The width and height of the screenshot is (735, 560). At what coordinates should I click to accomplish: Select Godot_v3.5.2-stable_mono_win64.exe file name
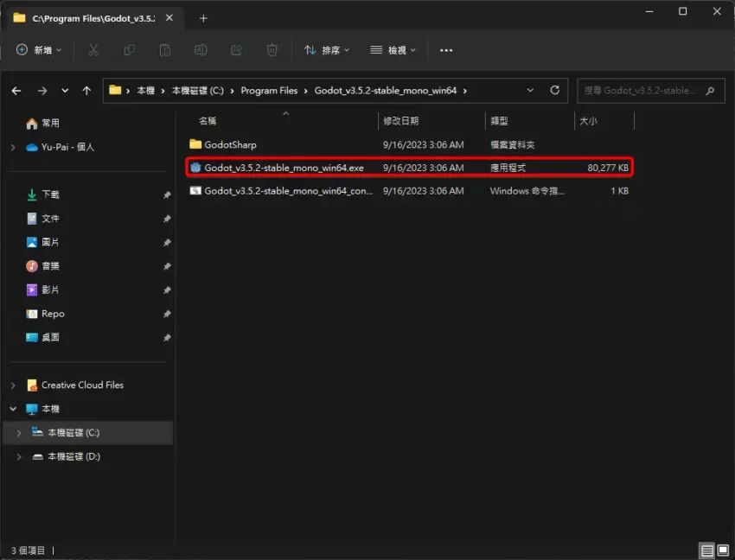pyautogui.click(x=284, y=168)
